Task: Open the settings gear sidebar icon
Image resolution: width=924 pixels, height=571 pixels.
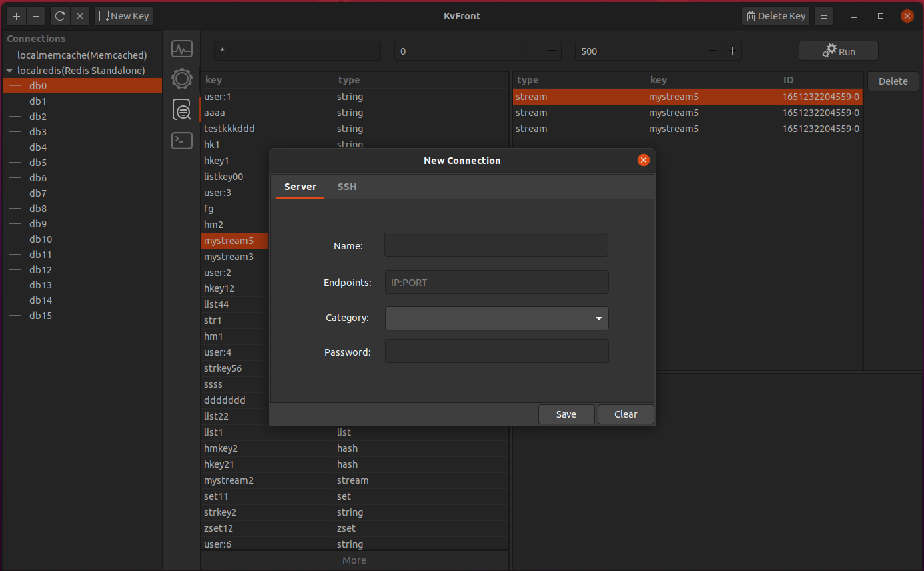Action: click(182, 79)
